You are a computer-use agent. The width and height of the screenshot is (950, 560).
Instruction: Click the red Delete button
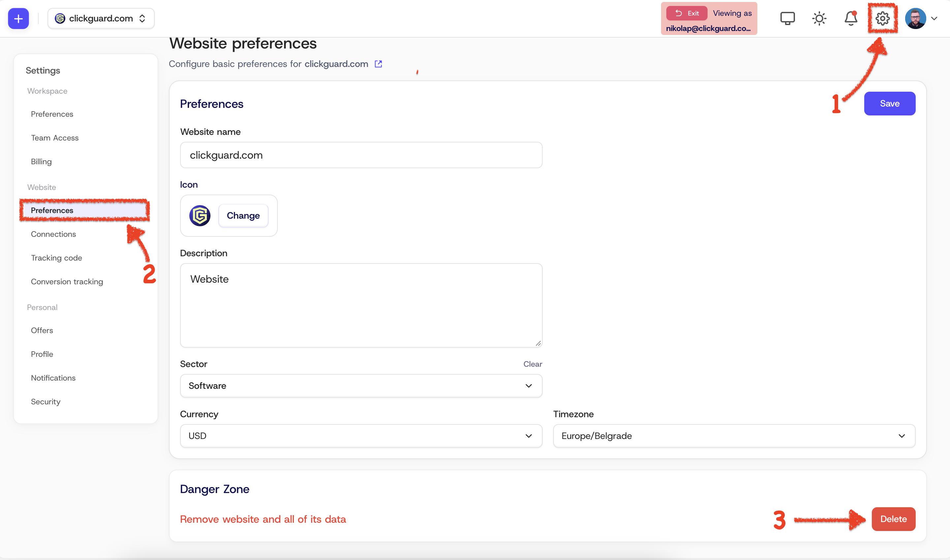(893, 519)
